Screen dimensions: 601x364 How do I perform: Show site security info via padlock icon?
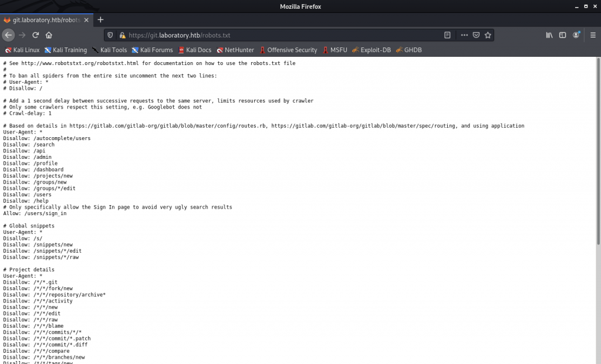122,35
